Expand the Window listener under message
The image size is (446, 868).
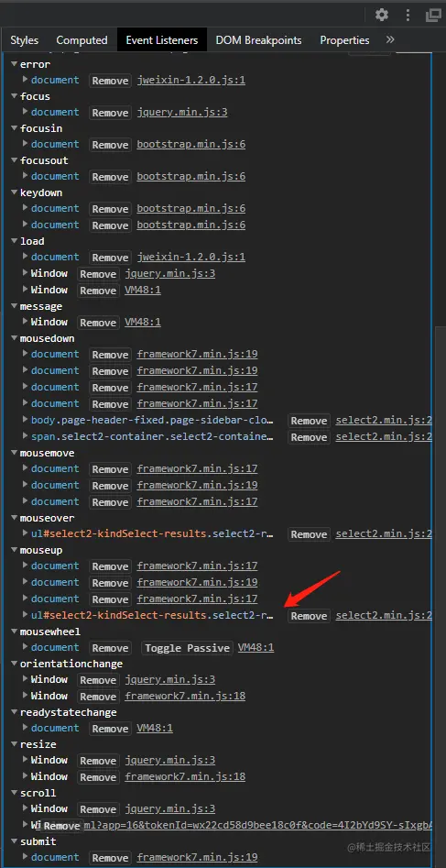click(x=26, y=322)
